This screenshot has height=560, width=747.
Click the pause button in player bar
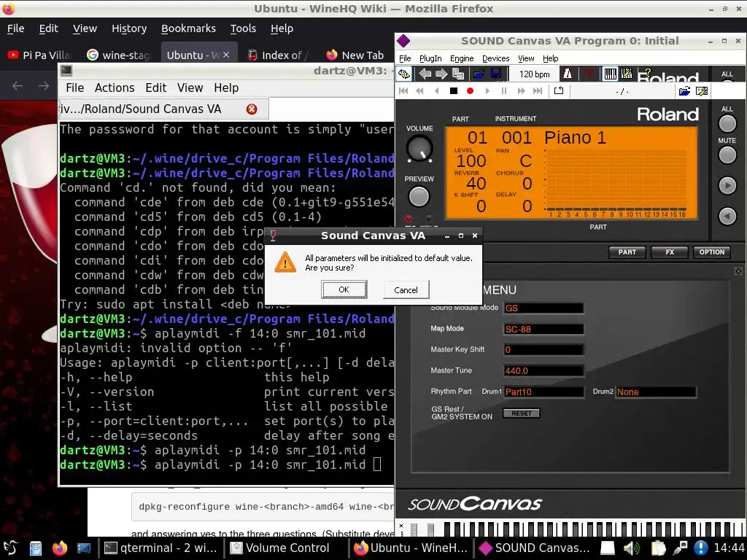pos(503,91)
